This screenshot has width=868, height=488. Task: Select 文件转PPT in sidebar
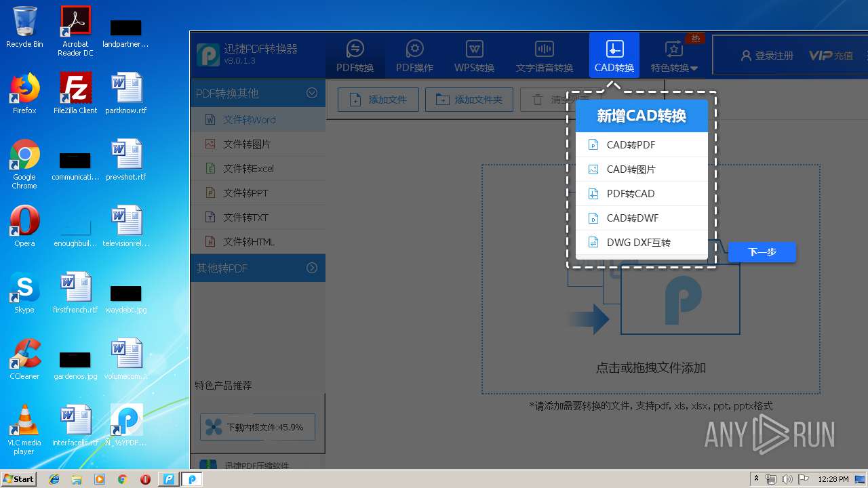258,192
